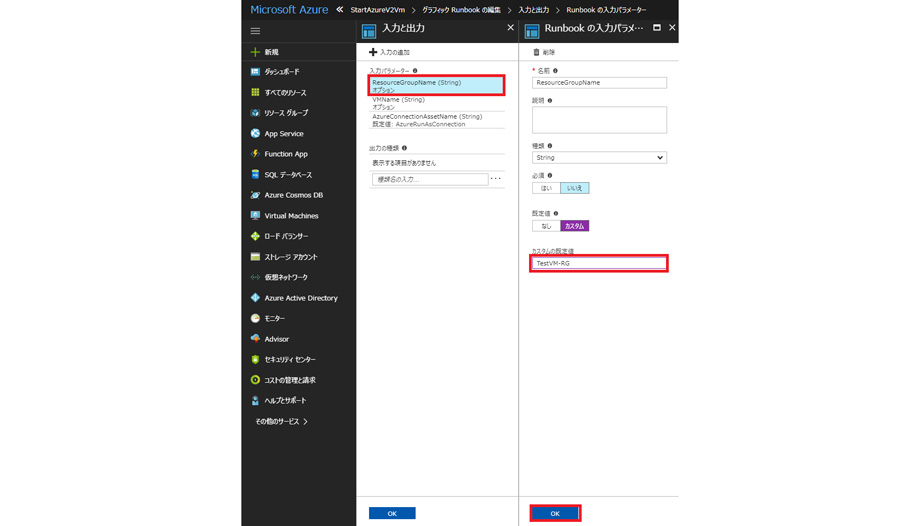The width and height of the screenshot is (920, 526).
Task: Click the double chevron collapse breadcrumb
Action: coord(340,10)
